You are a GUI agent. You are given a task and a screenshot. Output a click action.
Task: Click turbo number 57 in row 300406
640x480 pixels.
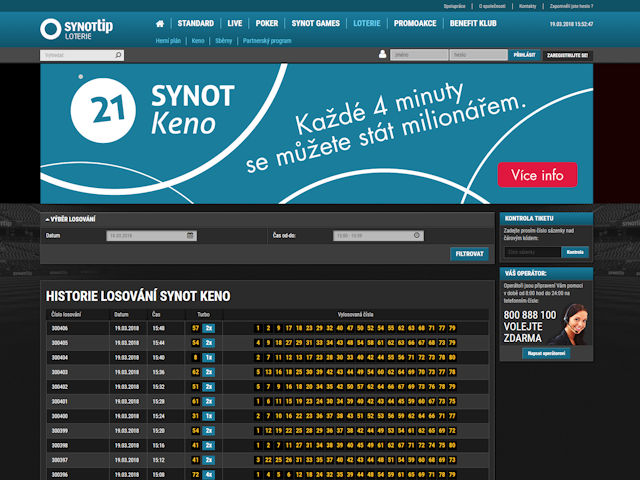pos(196,328)
